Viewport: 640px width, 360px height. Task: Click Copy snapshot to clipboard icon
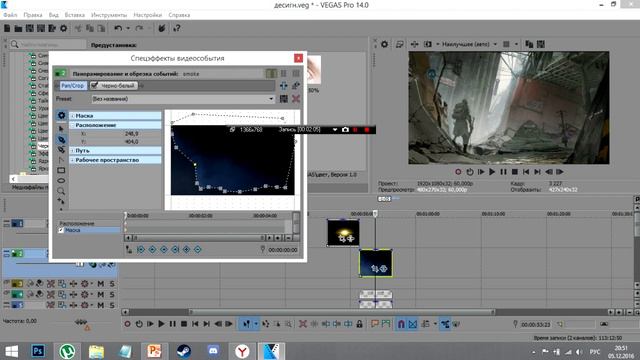click(529, 44)
